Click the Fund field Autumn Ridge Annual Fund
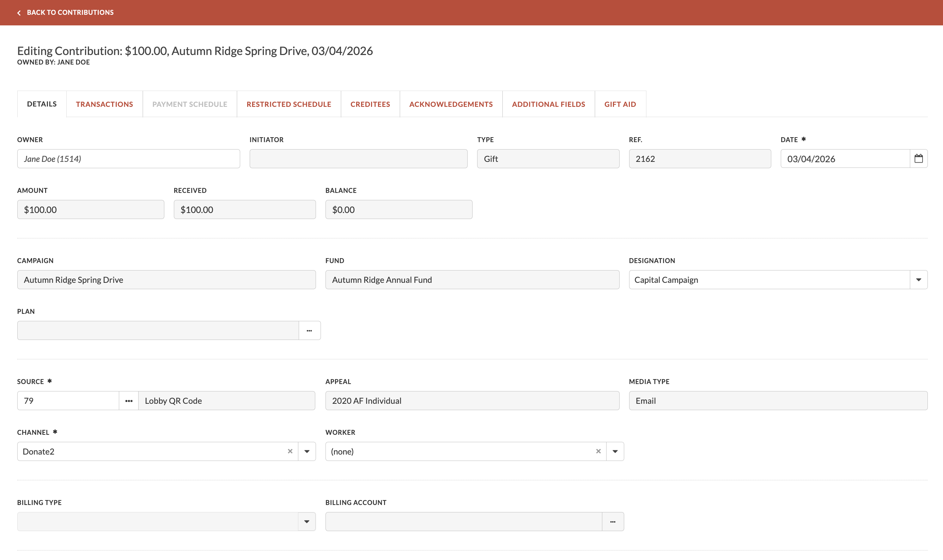This screenshot has width=943, height=560. 473,280
